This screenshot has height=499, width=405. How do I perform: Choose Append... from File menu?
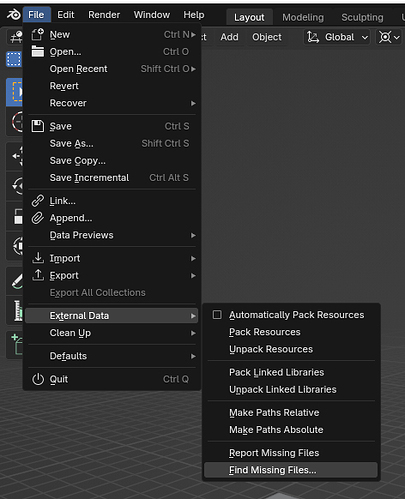click(x=112, y=218)
